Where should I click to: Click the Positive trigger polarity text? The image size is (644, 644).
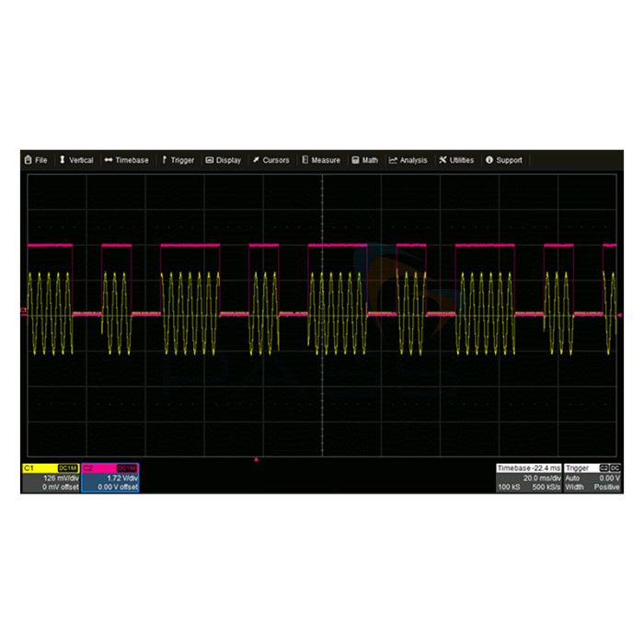coord(606,487)
